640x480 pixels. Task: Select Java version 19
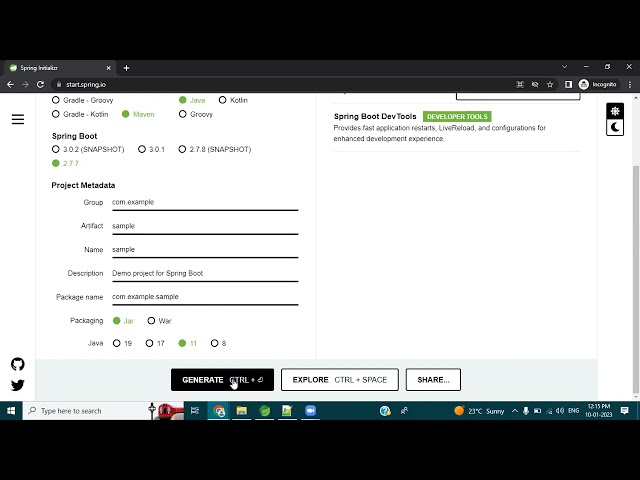tap(122, 343)
